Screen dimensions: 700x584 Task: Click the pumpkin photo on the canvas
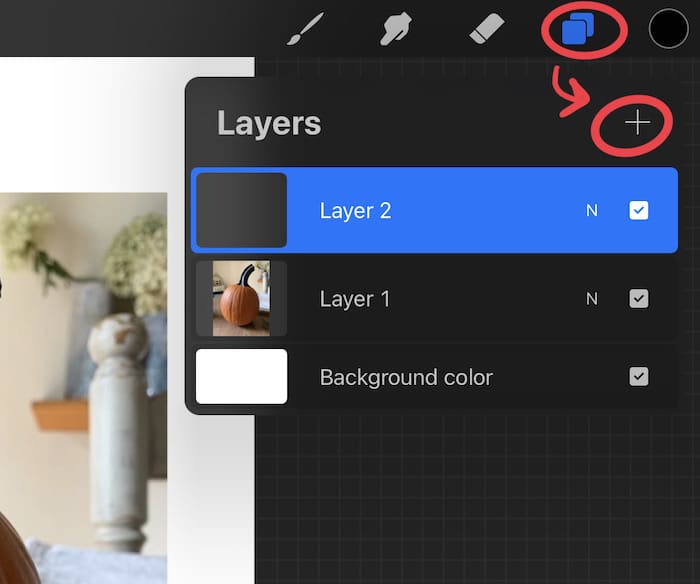point(83,388)
